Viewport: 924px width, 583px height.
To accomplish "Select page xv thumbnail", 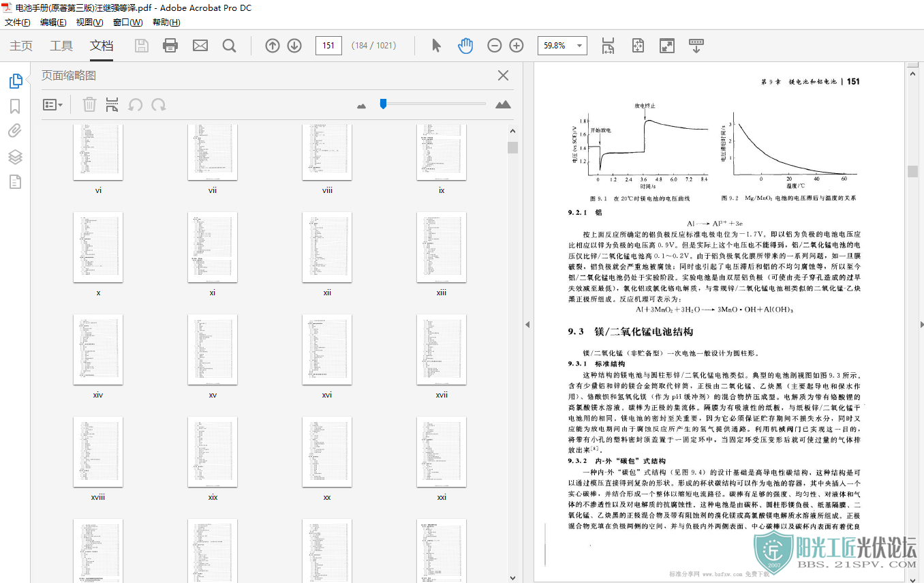I will (x=213, y=349).
